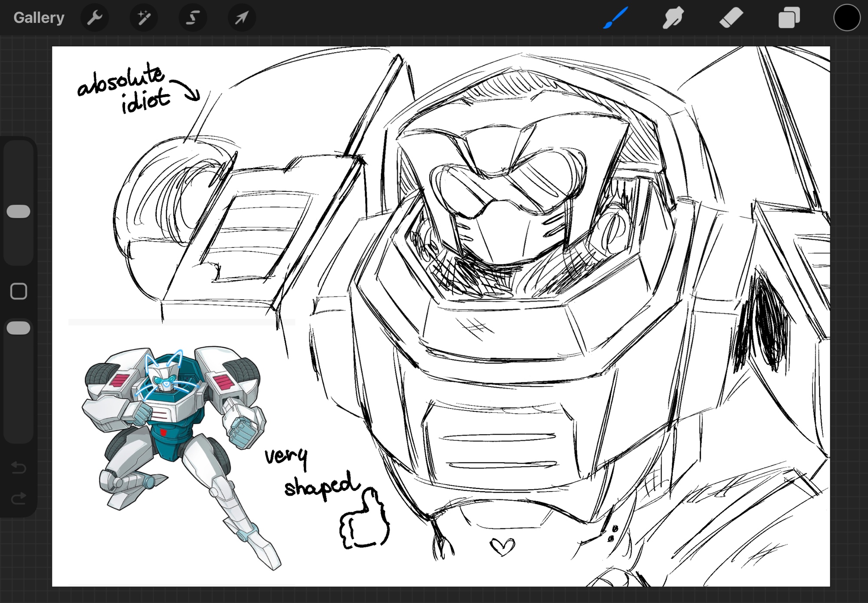868x603 pixels.
Task: Redo the last undone stroke
Action: pyautogui.click(x=19, y=498)
